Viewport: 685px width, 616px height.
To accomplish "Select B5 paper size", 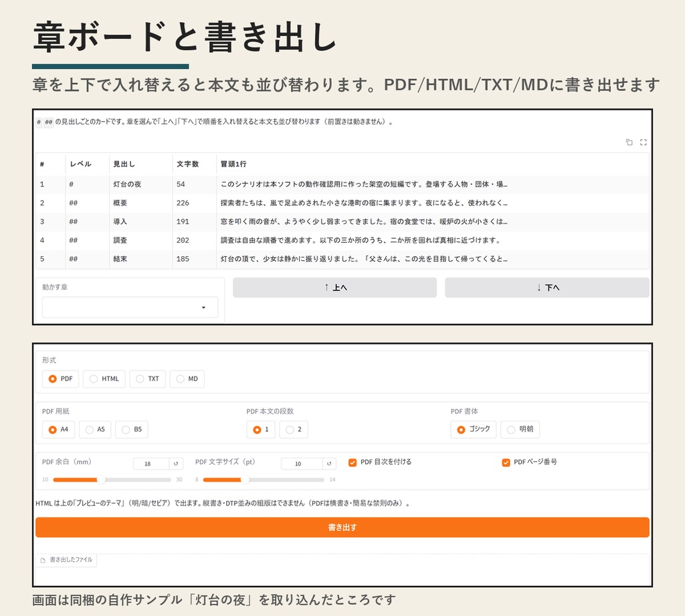I will [132, 429].
